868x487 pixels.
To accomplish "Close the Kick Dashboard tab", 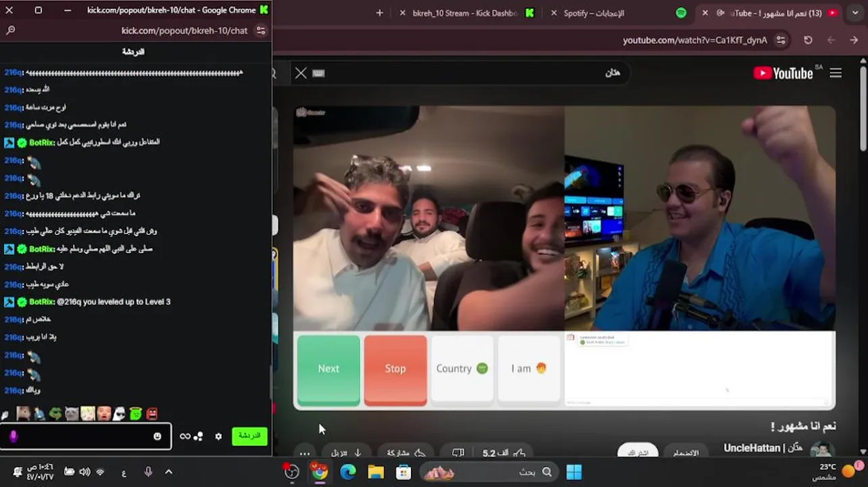I will (404, 13).
